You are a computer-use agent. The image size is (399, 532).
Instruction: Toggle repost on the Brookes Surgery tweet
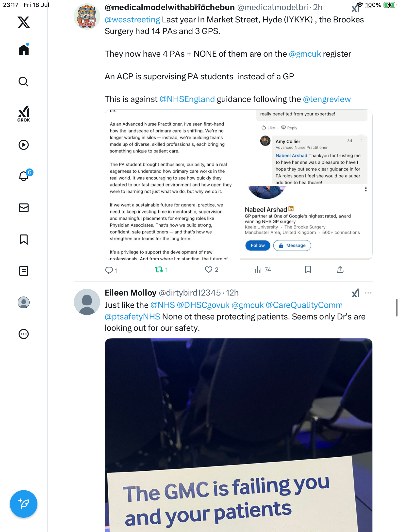[161, 270]
